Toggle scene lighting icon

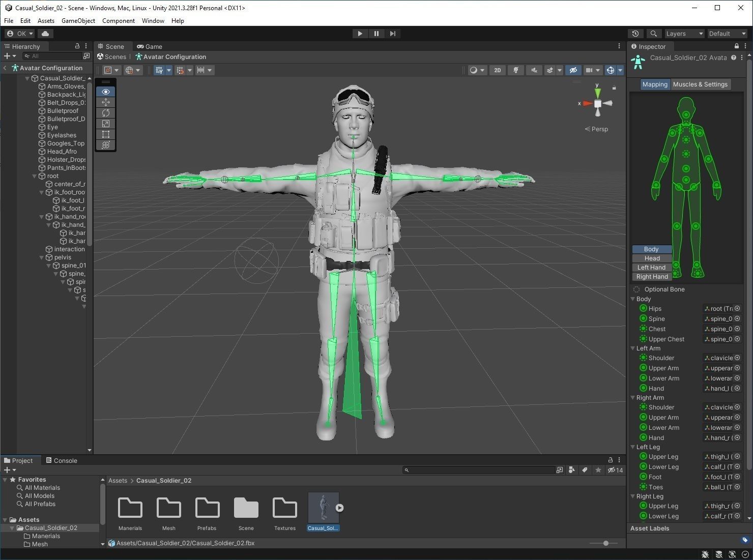(516, 70)
